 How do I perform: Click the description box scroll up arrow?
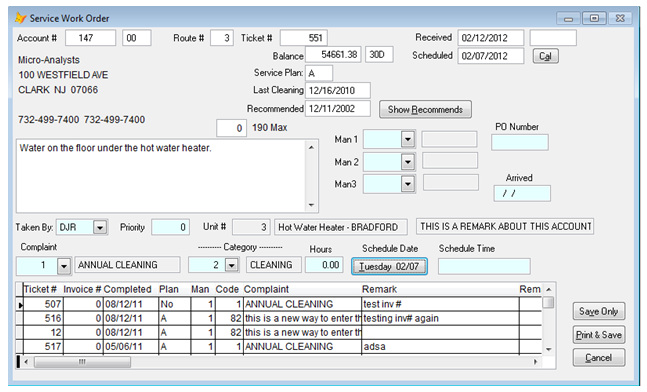click(x=312, y=147)
